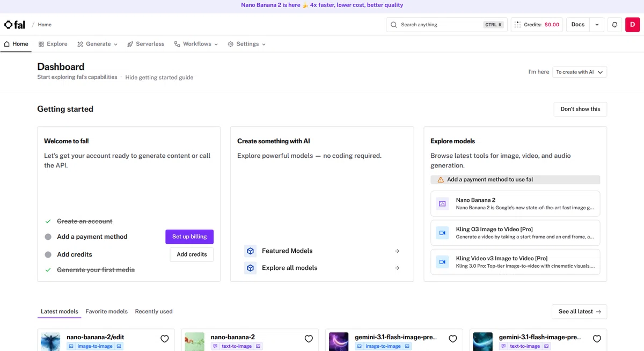Open the Docs dropdown arrow
This screenshot has width=644, height=351.
click(x=597, y=25)
